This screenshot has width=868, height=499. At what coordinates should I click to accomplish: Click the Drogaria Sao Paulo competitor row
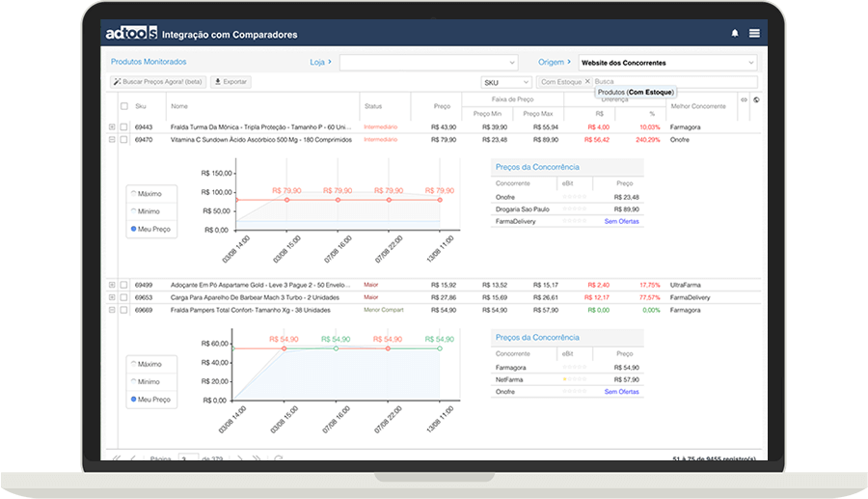click(567, 209)
